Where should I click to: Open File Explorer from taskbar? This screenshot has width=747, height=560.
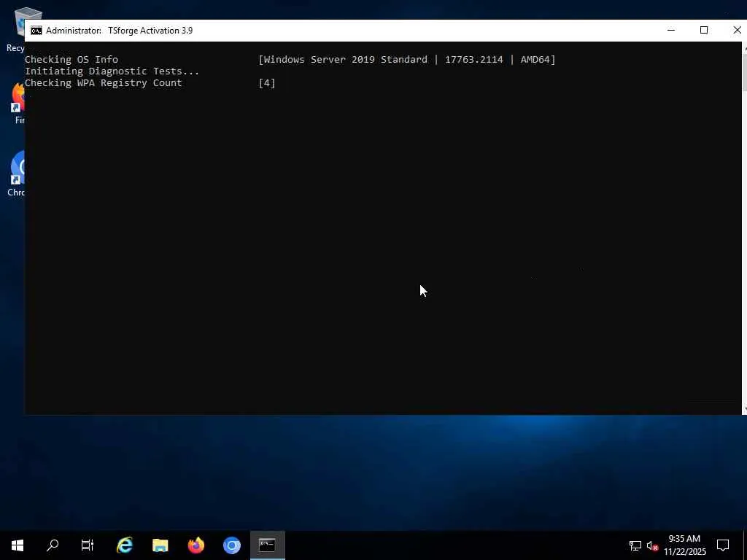point(160,545)
